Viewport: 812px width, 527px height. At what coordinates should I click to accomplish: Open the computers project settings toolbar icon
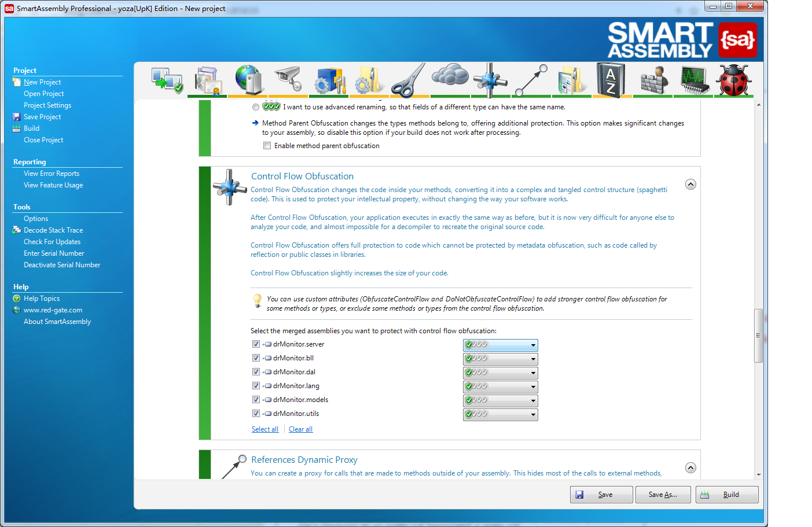[167, 80]
